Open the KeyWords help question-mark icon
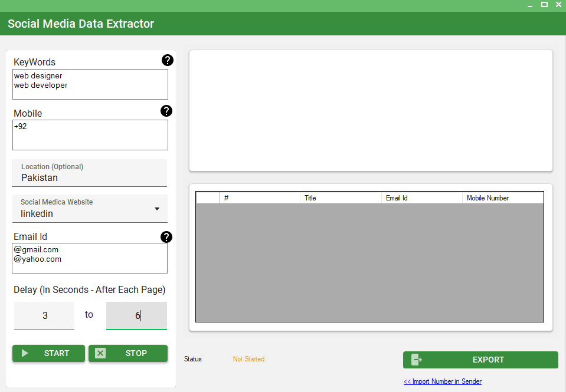Screen dimensions: 566x392 point(168,60)
